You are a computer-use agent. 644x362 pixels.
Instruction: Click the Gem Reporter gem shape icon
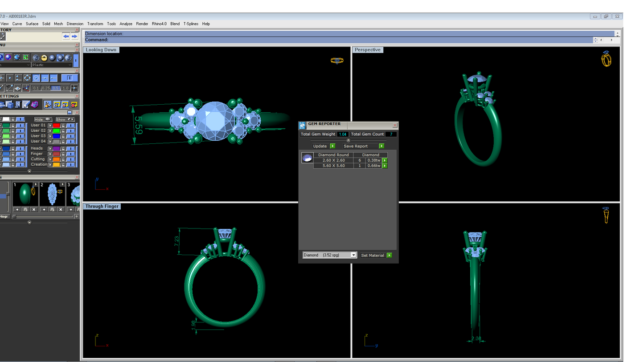pos(307,157)
